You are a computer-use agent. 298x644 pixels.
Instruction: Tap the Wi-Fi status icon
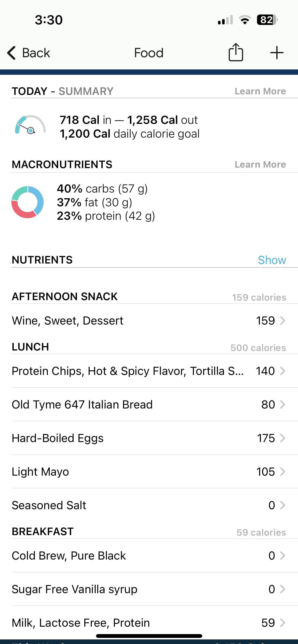click(245, 20)
